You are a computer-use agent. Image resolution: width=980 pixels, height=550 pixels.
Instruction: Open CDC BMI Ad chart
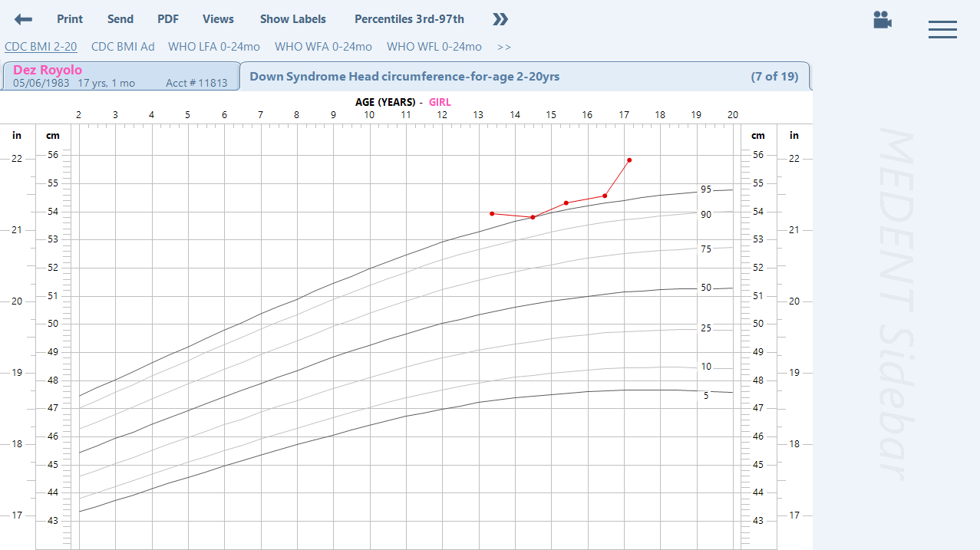coord(123,47)
